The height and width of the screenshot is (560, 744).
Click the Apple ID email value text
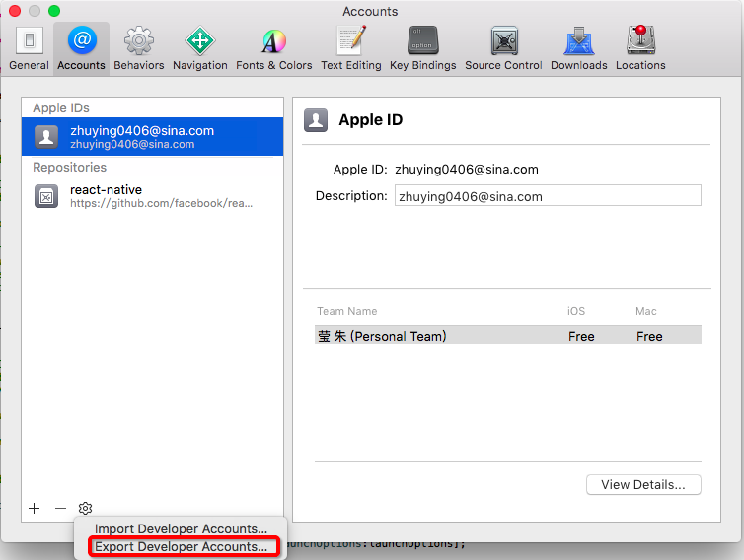click(467, 170)
